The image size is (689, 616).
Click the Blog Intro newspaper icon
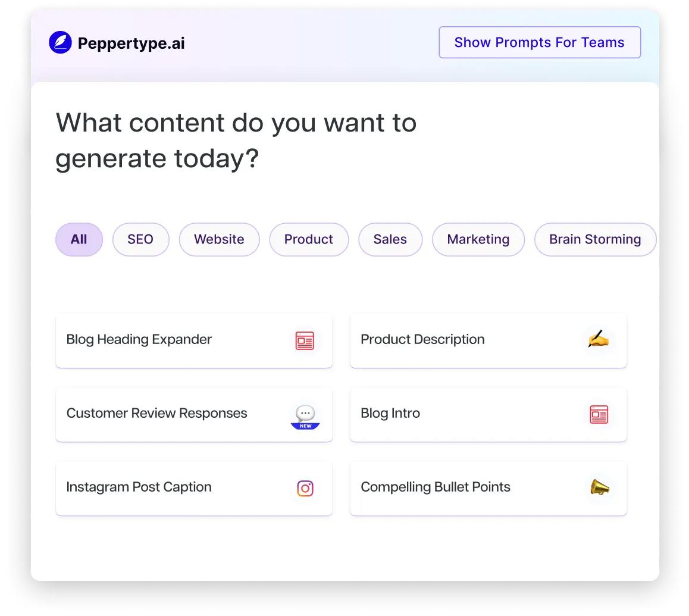click(599, 414)
